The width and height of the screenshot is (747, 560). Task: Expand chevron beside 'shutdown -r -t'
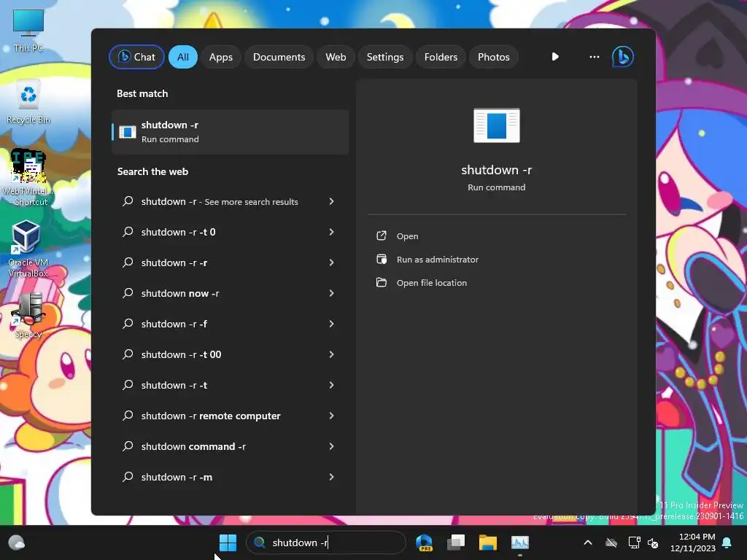[x=332, y=385]
